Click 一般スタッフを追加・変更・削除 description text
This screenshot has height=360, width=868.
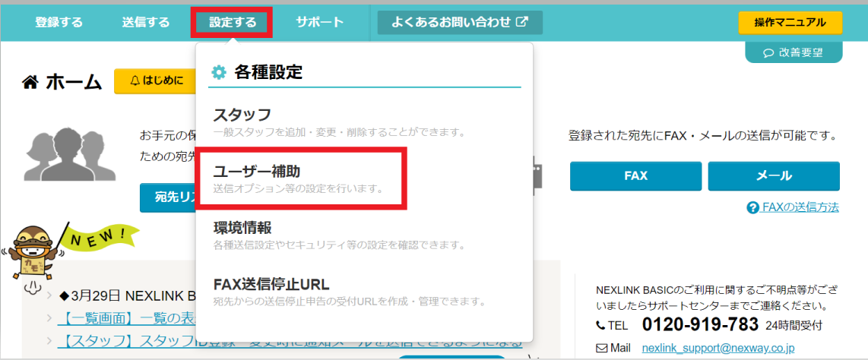pyautogui.click(x=338, y=133)
